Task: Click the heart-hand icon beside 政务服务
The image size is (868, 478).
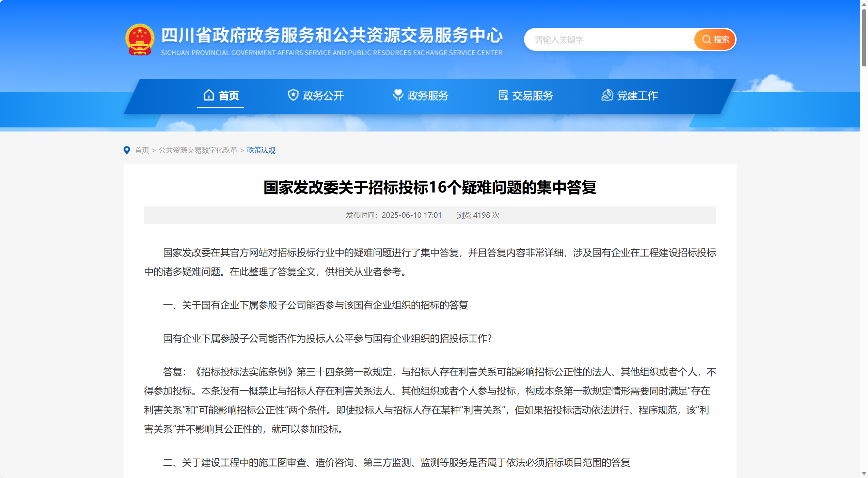Action: click(398, 95)
